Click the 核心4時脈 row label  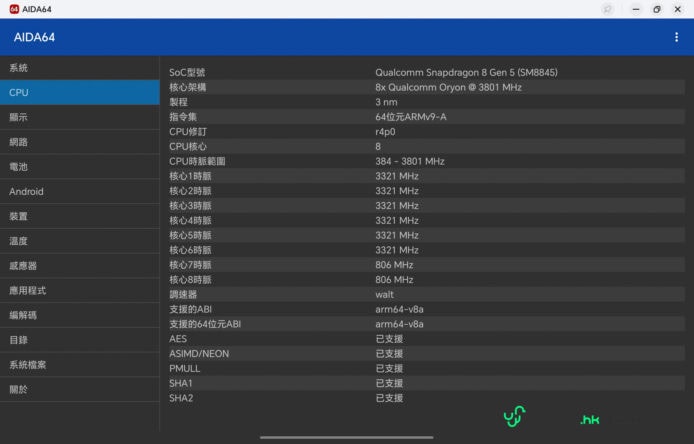[x=190, y=220]
